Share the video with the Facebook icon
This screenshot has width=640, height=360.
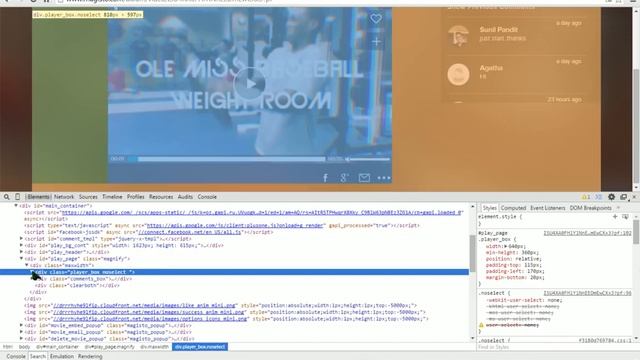[325, 178]
